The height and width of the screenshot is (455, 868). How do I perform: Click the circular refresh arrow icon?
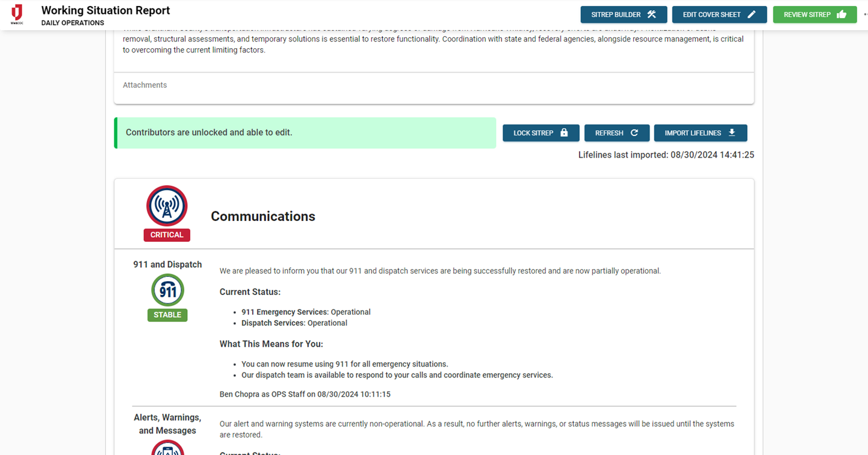pyautogui.click(x=634, y=132)
